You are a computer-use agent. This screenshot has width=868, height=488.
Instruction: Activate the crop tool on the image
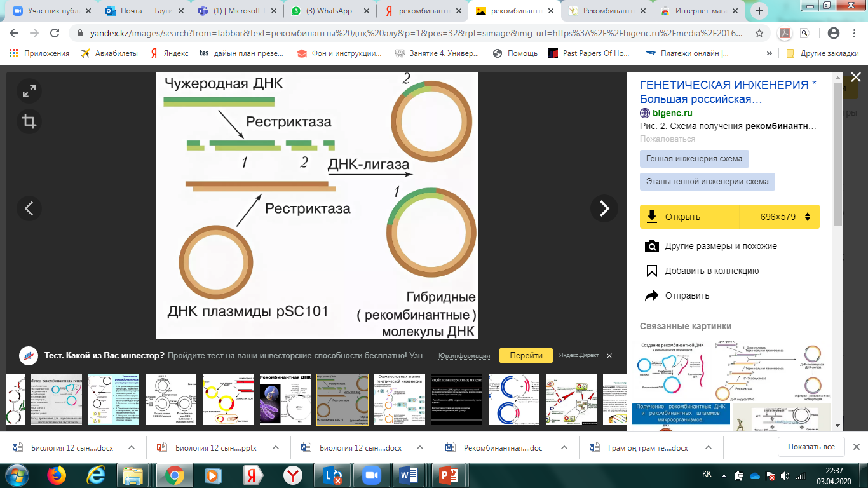[x=29, y=121]
